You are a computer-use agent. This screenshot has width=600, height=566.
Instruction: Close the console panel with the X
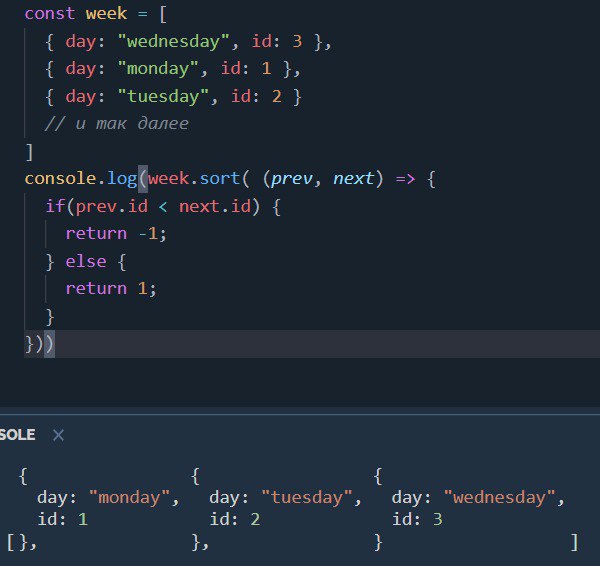58,435
